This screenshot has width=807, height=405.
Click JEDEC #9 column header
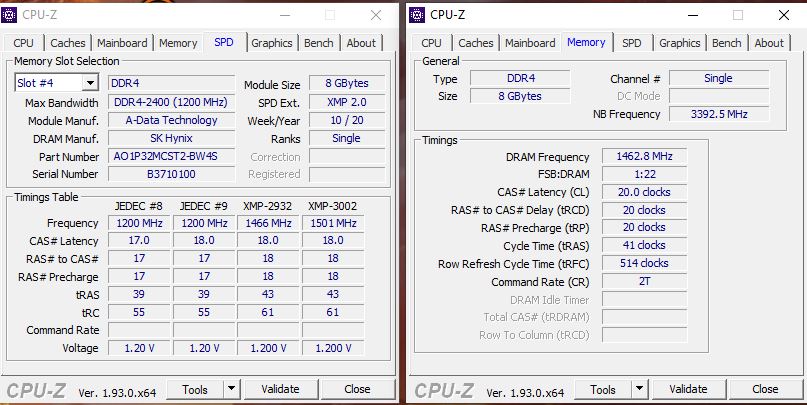[x=204, y=206]
